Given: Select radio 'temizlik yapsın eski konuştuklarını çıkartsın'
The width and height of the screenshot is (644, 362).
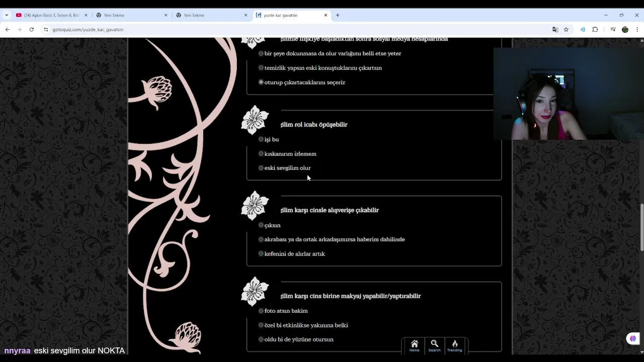Looking at the screenshot, I should (261, 68).
